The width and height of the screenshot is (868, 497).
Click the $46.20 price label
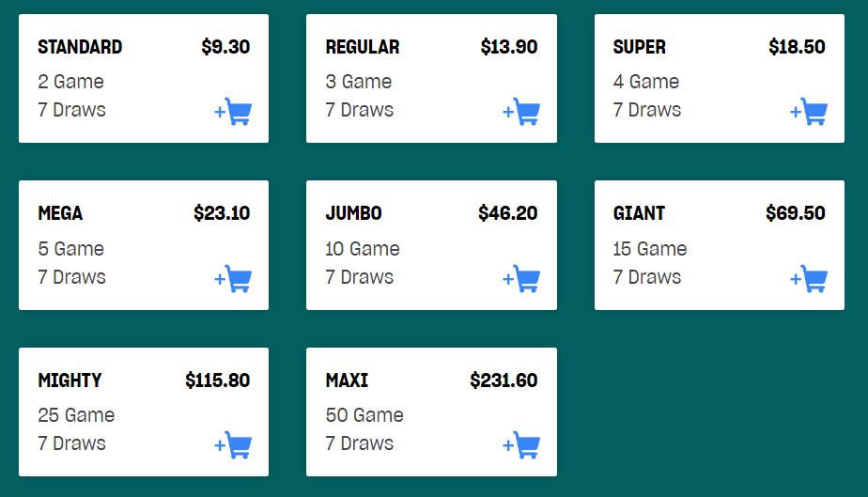(x=508, y=213)
